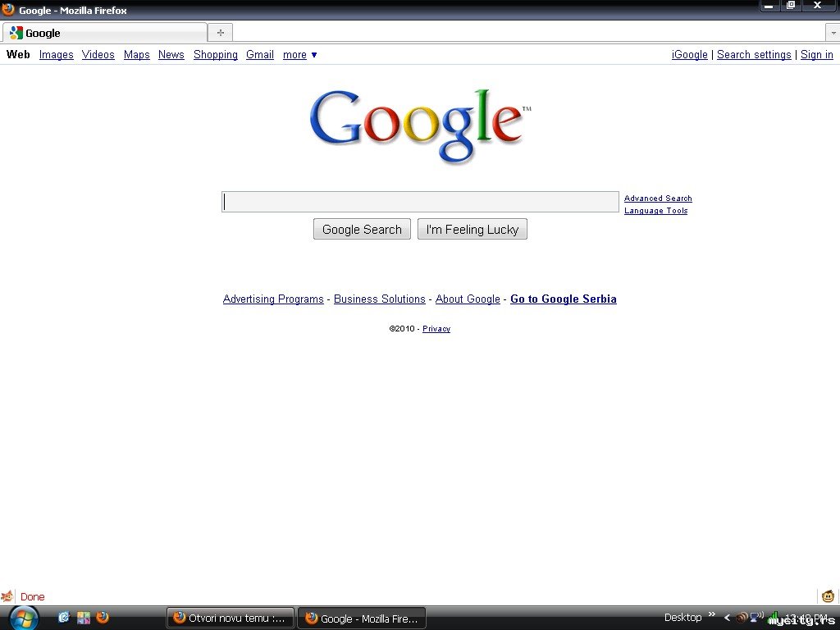Image resolution: width=840 pixels, height=630 pixels.
Task: Go to the News link
Action: tap(171, 55)
